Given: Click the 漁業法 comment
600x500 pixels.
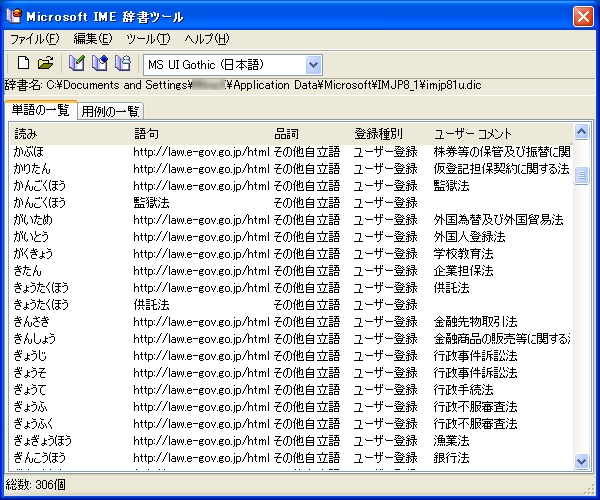Looking at the screenshot, I should pos(451,441).
